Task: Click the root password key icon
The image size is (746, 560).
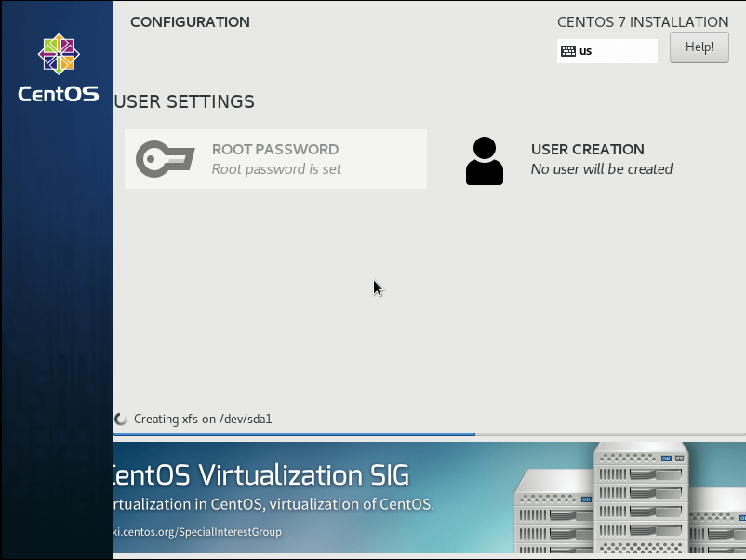Action: [x=165, y=159]
